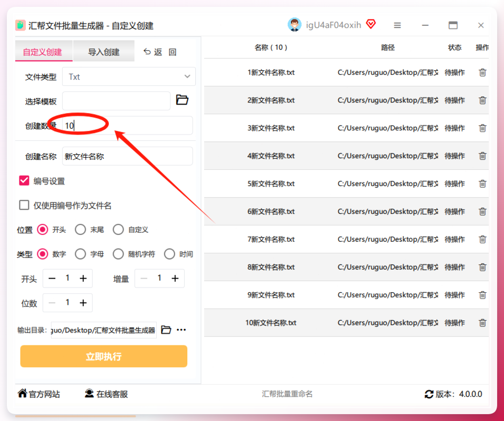Switch to 自定义创建 tab

44,52
